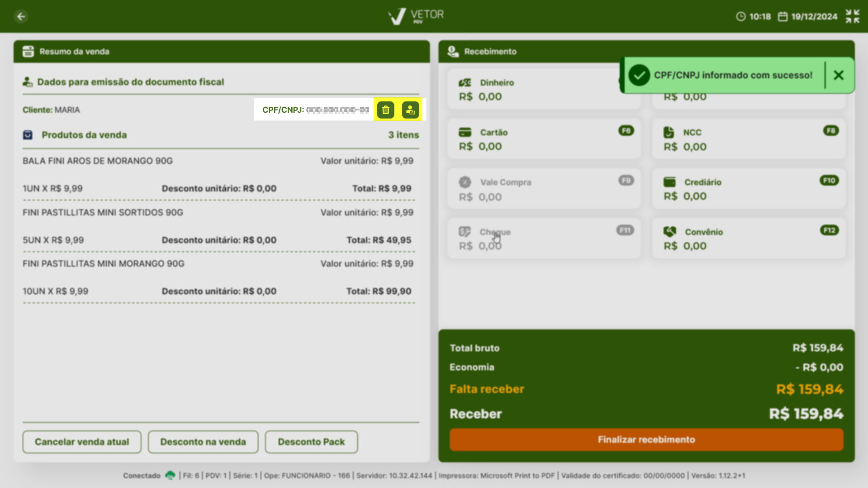Viewport: 868px width, 488px height.
Task: Click the clock icon beside 10:18
Action: (740, 17)
